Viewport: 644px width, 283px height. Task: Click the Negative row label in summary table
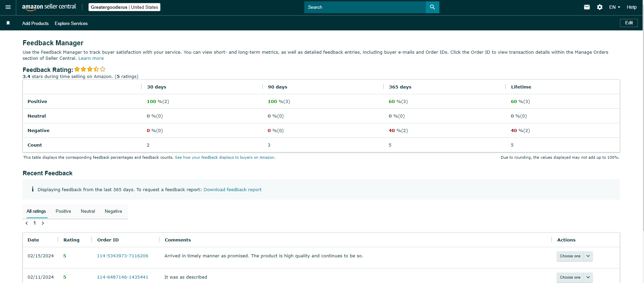(38, 130)
